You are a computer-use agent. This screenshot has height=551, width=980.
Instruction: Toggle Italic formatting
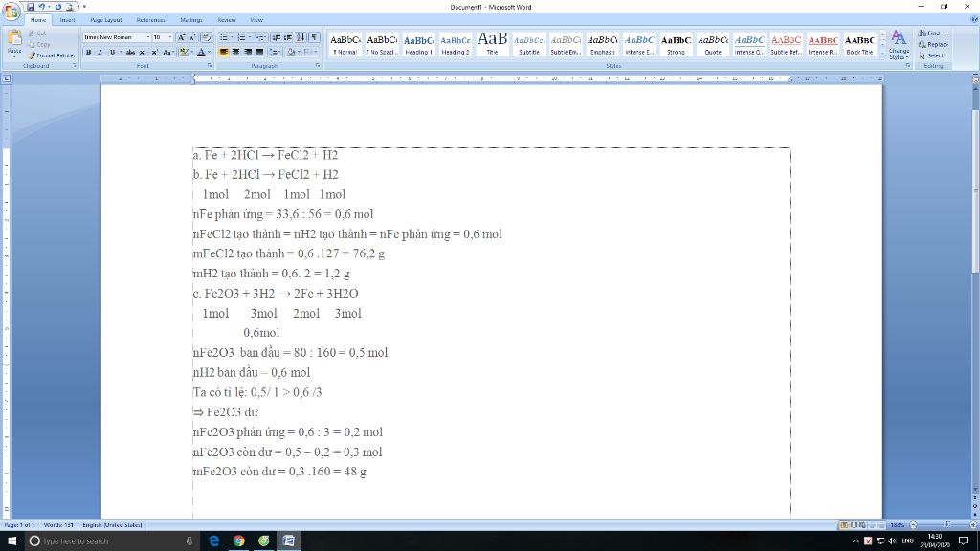tap(100, 53)
